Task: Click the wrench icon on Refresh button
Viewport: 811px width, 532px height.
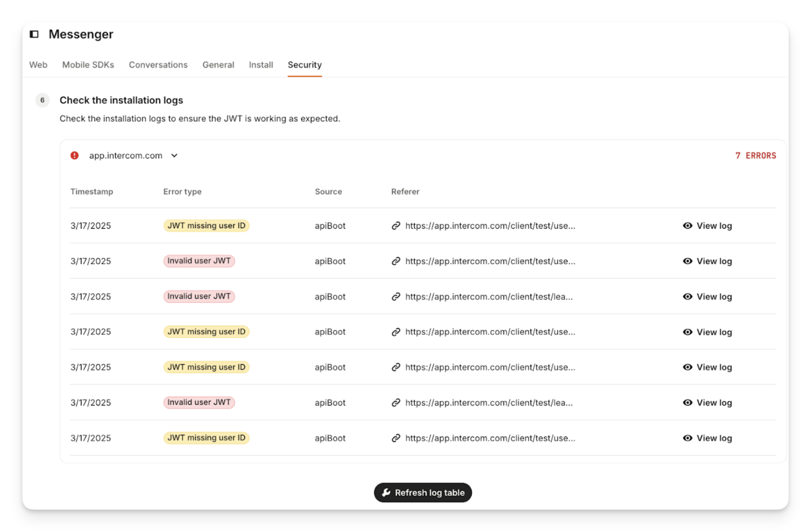Action: 386,493
